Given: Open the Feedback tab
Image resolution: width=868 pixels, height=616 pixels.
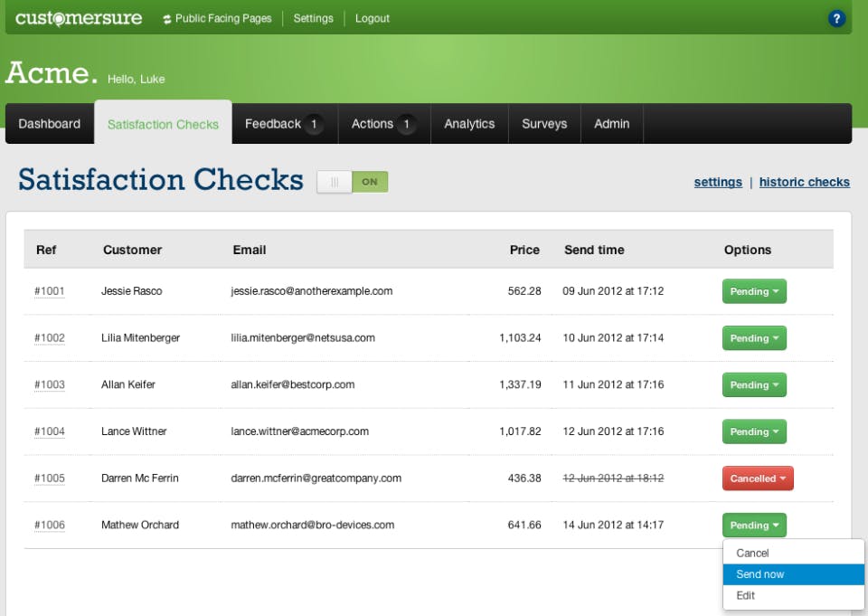Looking at the screenshot, I should coord(285,124).
